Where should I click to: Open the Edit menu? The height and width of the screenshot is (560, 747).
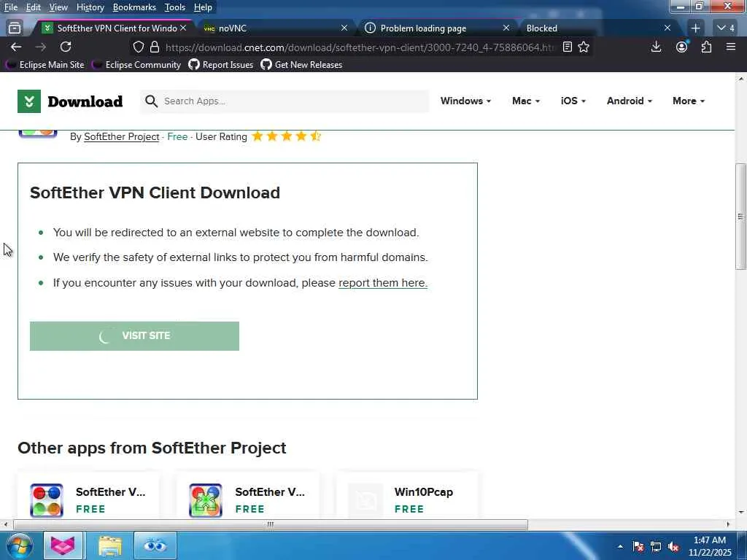(33, 7)
